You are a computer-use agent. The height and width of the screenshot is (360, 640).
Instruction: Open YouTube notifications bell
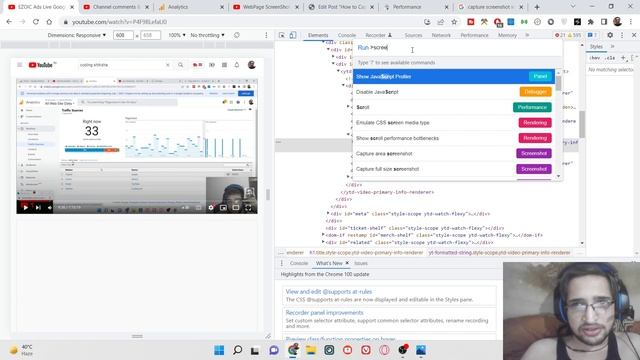point(237,65)
